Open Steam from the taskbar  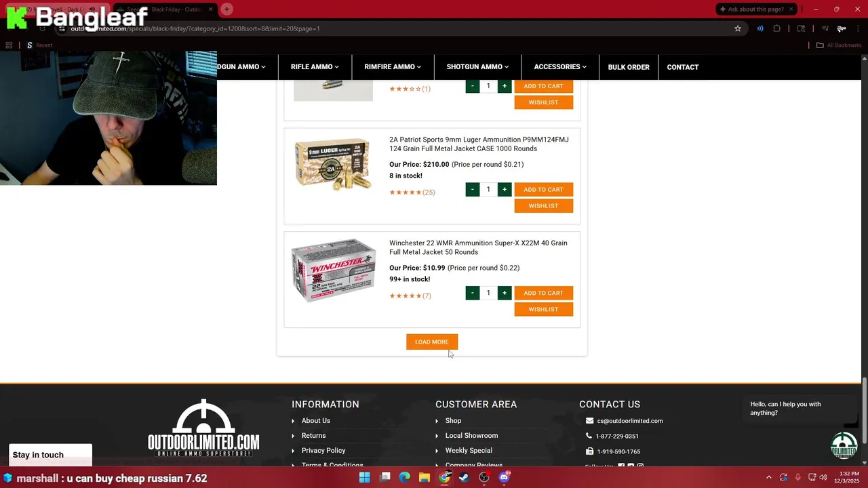click(x=464, y=477)
